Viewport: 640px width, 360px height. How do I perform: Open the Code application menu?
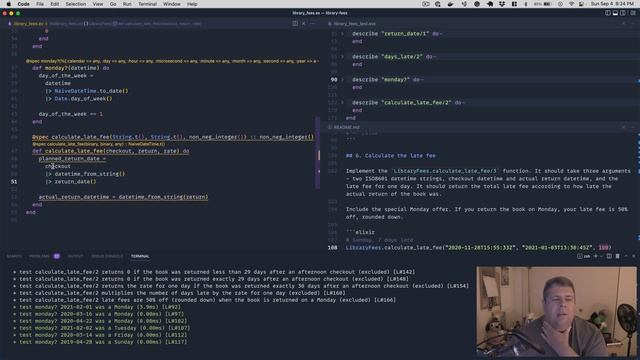(x=23, y=4)
